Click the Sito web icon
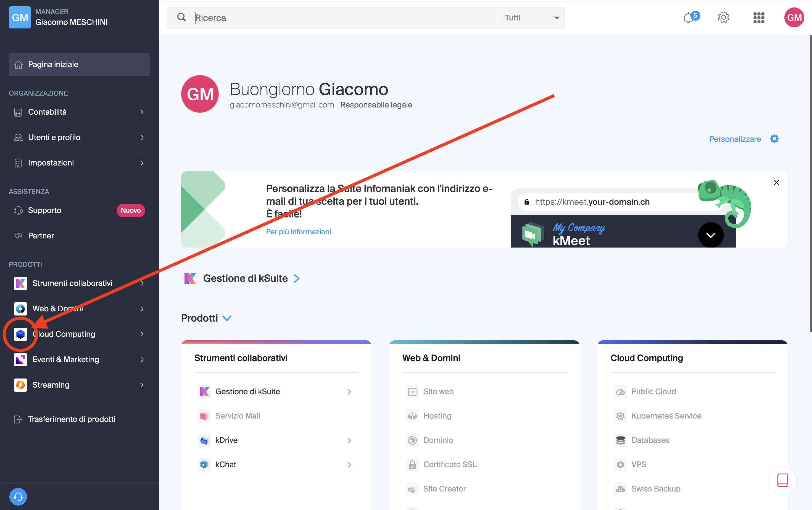Viewport: 812px width, 510px height. 412,391
